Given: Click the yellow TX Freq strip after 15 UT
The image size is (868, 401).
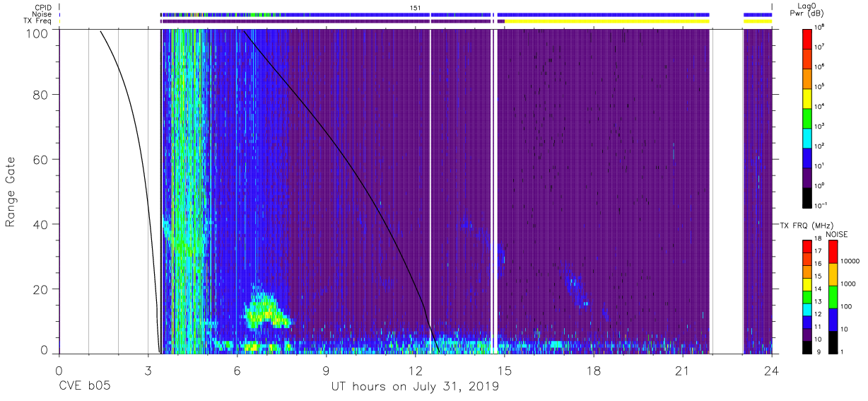Looking at the screenshot, I should (x=606, y=21).
